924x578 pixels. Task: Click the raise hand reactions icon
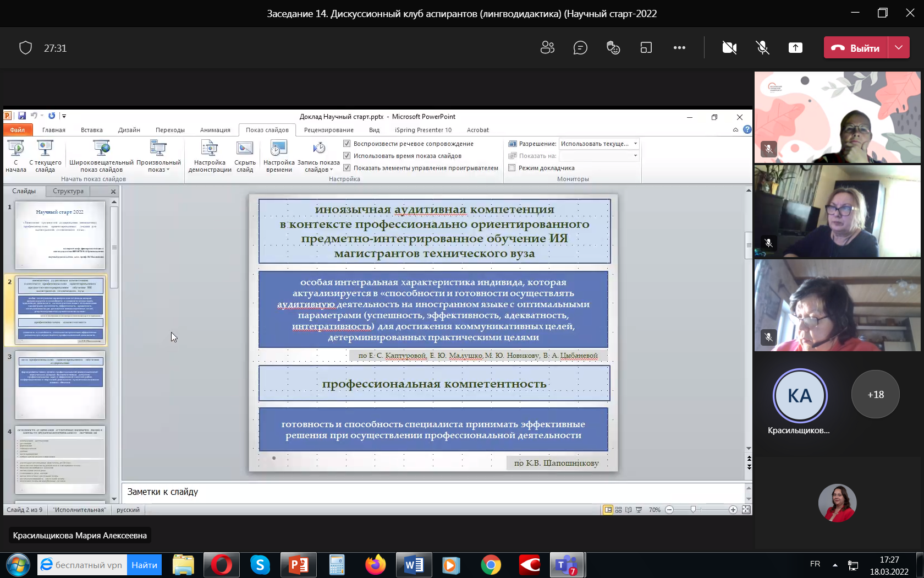(x=613, y=48)
